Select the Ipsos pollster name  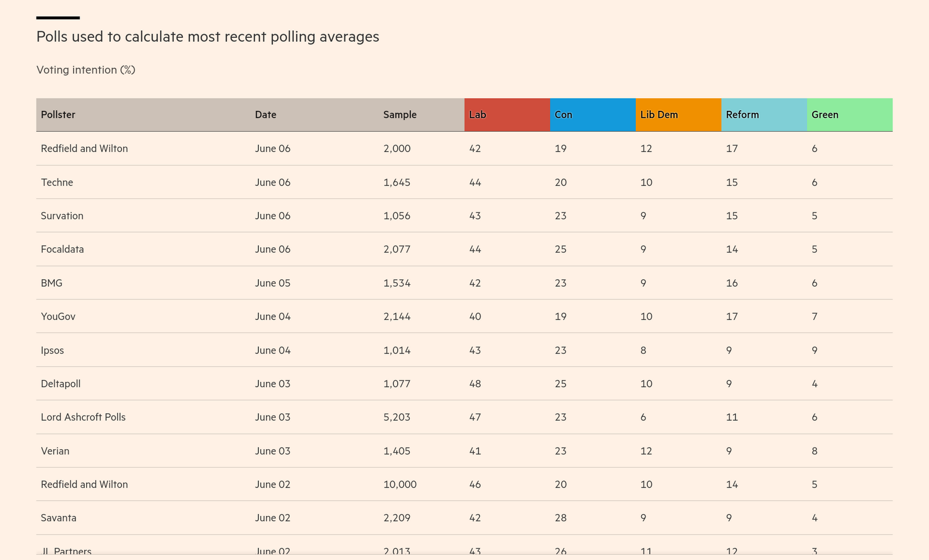[52, 351]
